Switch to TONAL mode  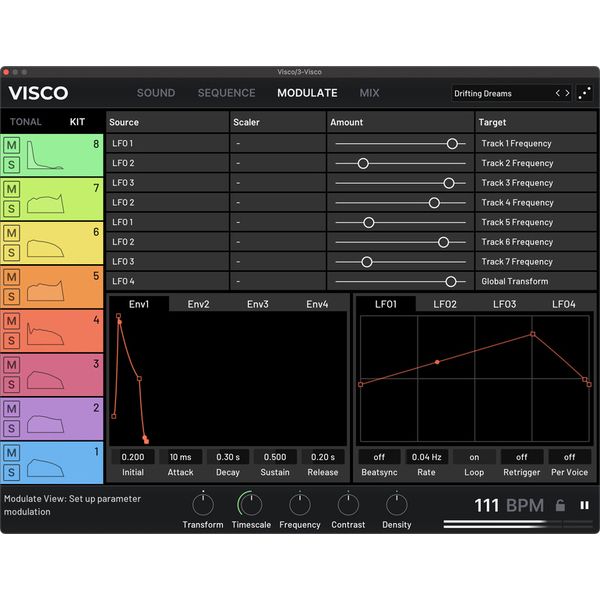(26, 122)
